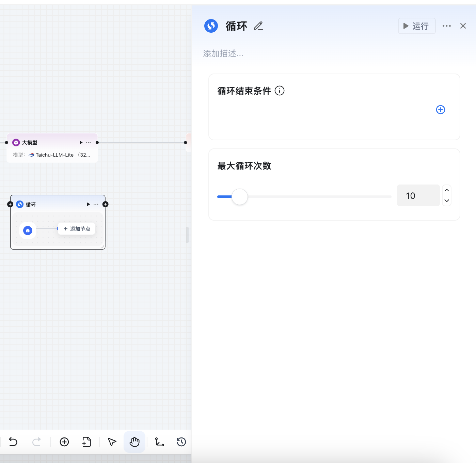Screen dimensions: 476x463
Task: Click the add node plus-circle toolbar icon
Action: coord(64,442)
